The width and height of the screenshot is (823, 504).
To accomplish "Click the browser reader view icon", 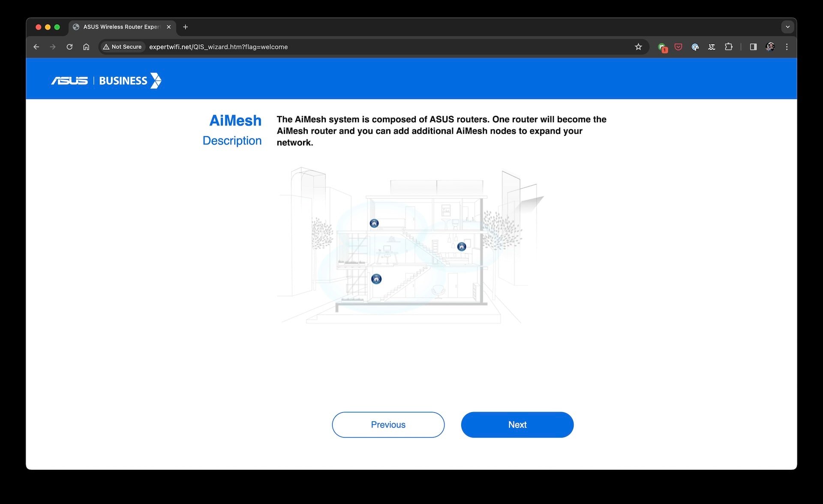I will pos(753,47).
